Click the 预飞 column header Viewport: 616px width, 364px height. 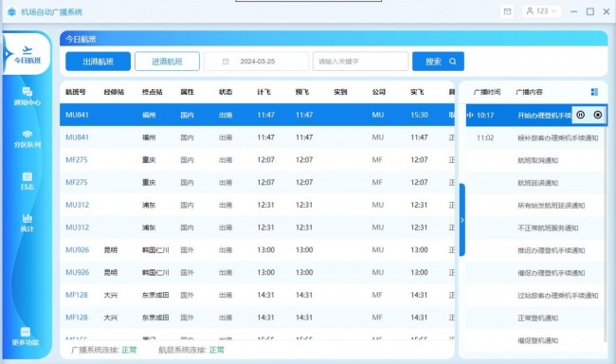click(x=302, y=92)
